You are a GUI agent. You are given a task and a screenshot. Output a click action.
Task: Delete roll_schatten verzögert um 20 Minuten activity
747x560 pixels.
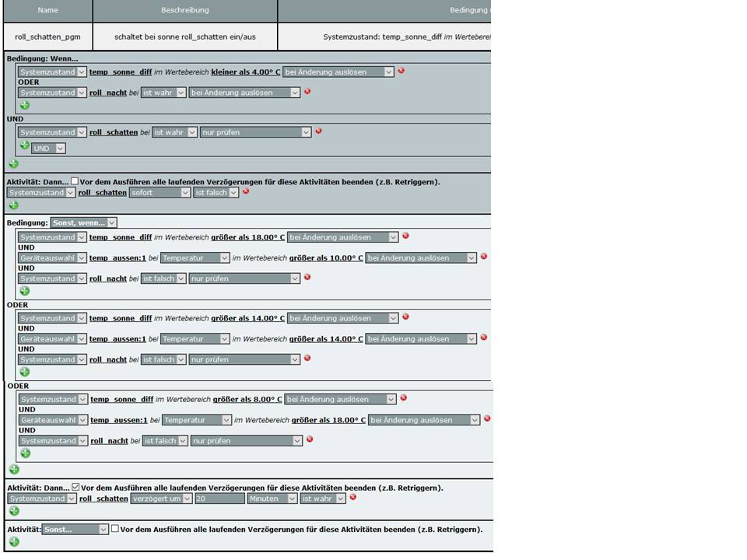[x=353, y=497]
